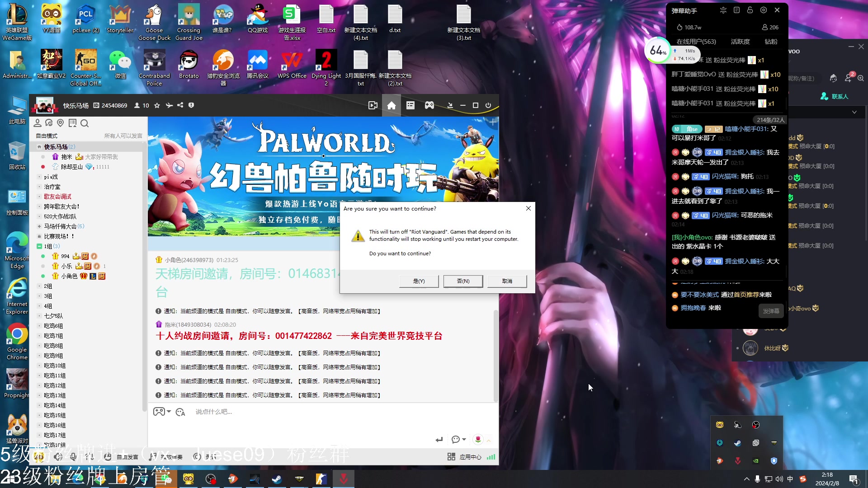Select the gamepad game panel icon in YY toolbar
Screen dimensions: 868x488
[x=429, y=105]
